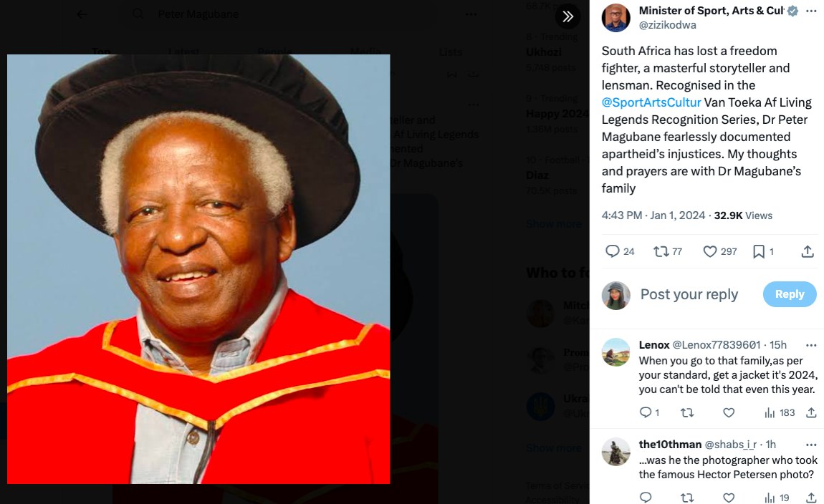The height and width of the screenshot is (504, 824).
Task: Click the Reply button
Action: pyautogui.click(x=789, y=294)
